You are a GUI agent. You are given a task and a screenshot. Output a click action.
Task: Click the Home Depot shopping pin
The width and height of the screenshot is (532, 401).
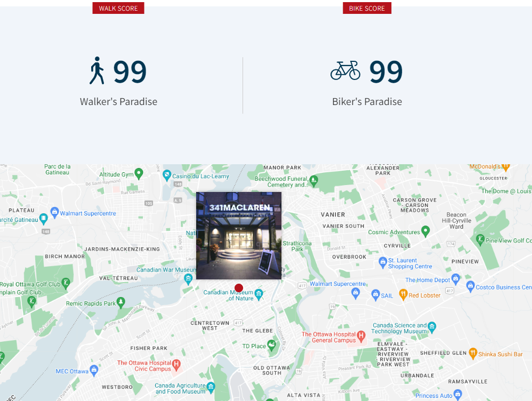tap(456, 279)
